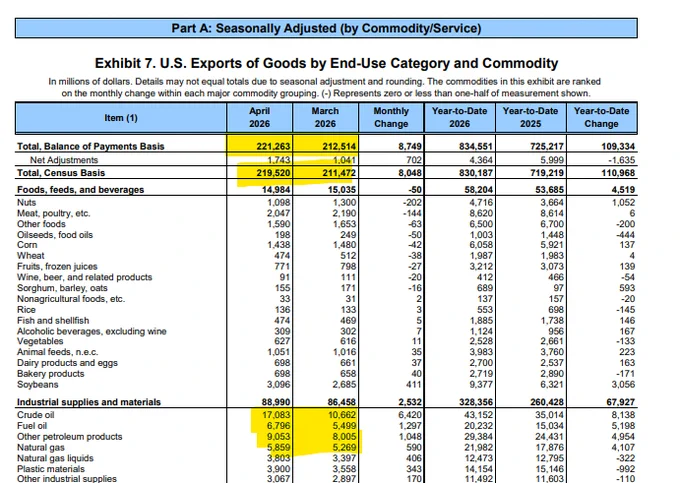
Task: Select the 'Dairy products and eggs' row label
Action: [x=67, y=363]
